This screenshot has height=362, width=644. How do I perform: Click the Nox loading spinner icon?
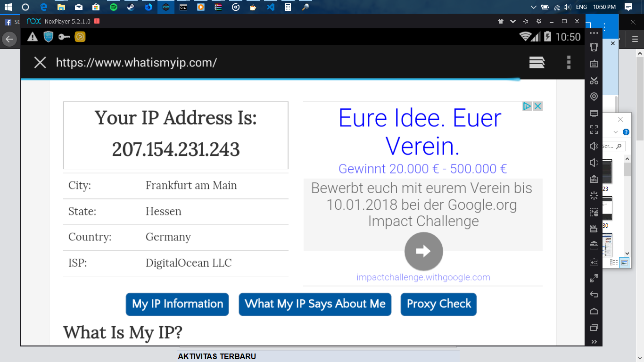[594, 196]
